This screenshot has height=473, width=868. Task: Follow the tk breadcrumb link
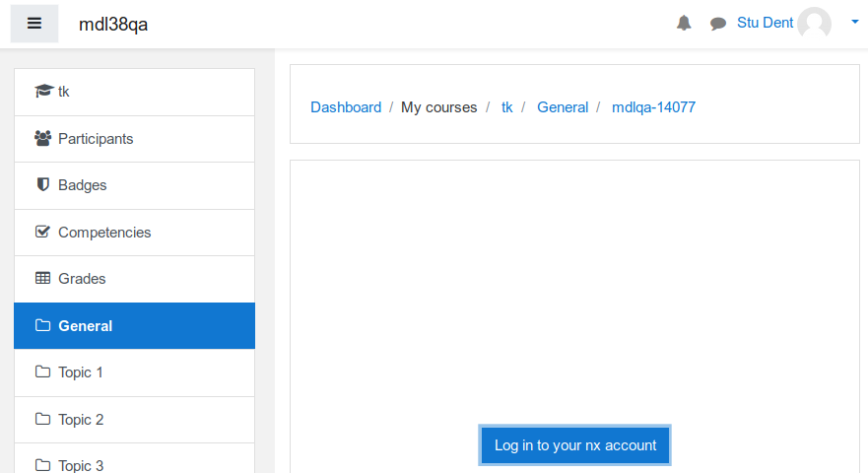pyautogui.click(x=507, y=106)
